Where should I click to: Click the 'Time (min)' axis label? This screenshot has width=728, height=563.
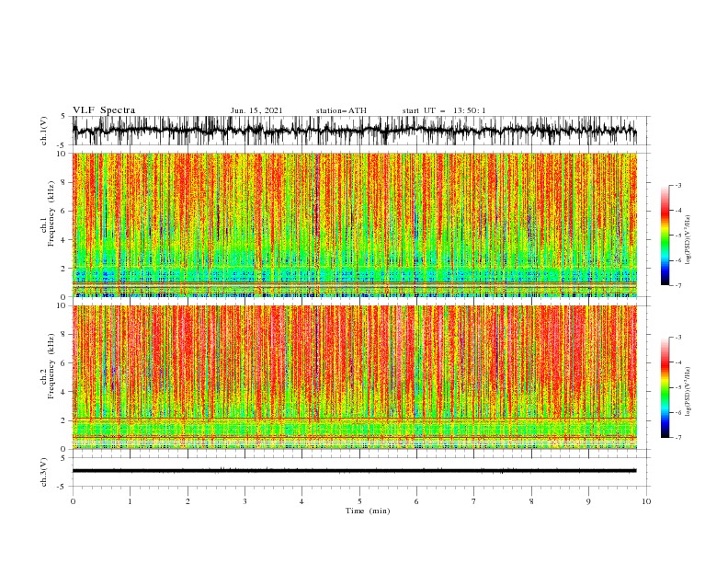coord(368,511)
